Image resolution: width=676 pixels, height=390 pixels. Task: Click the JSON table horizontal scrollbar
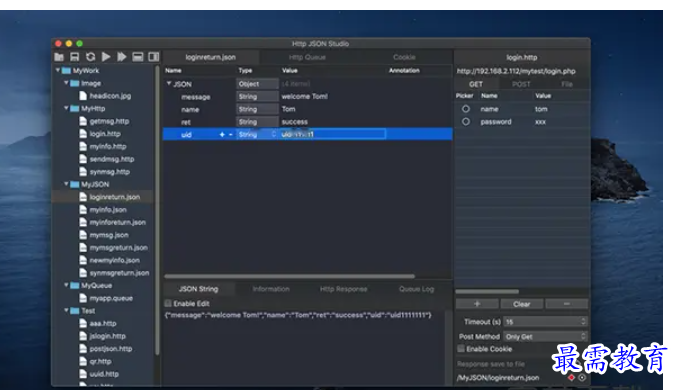(289, 276)
